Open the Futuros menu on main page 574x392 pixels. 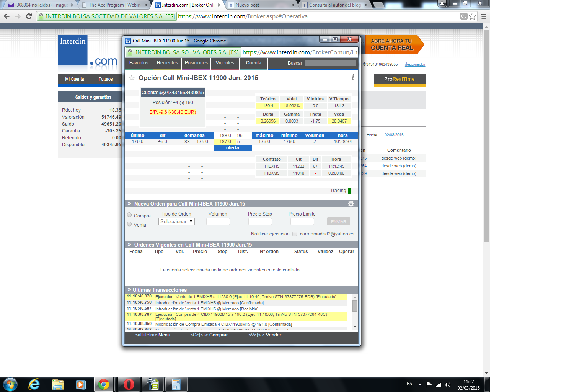(x=106, y=79)
